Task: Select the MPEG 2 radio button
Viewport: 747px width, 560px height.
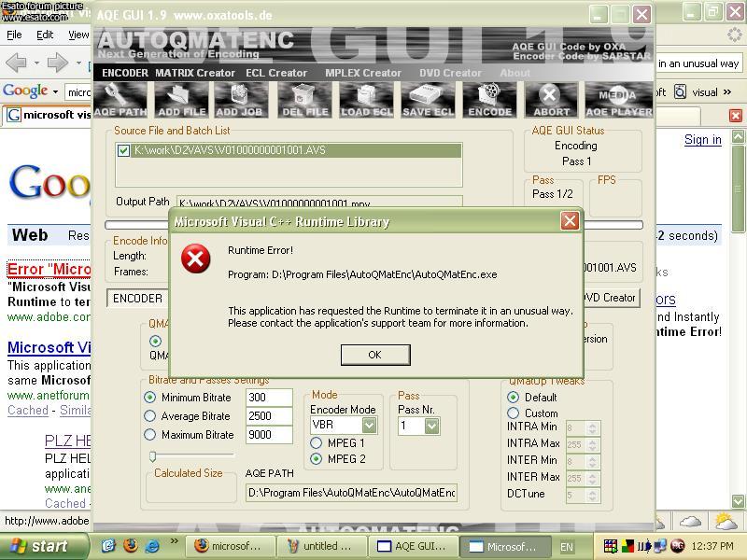Action: [x=316, y=459]
